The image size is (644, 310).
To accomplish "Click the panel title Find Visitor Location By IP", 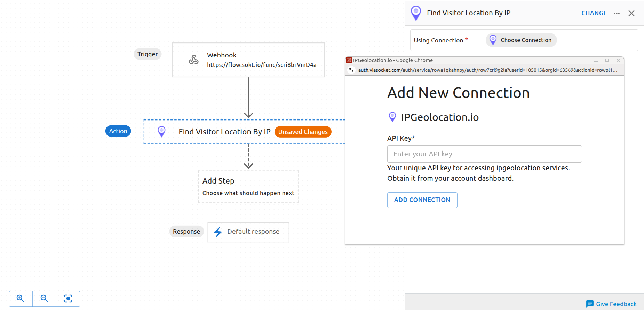I will coord(469,13).
